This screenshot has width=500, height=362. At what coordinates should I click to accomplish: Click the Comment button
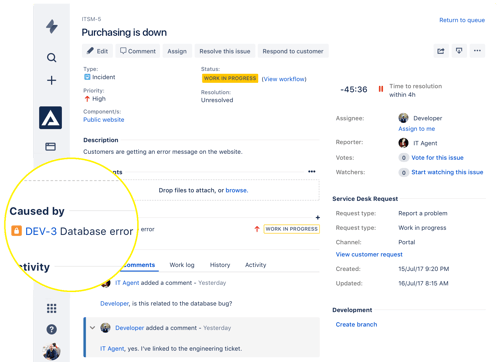138,51
